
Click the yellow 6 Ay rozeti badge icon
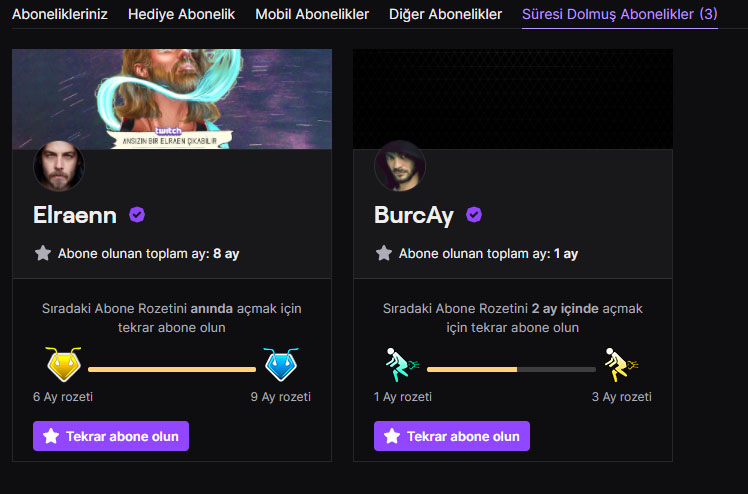click(63, 364)
